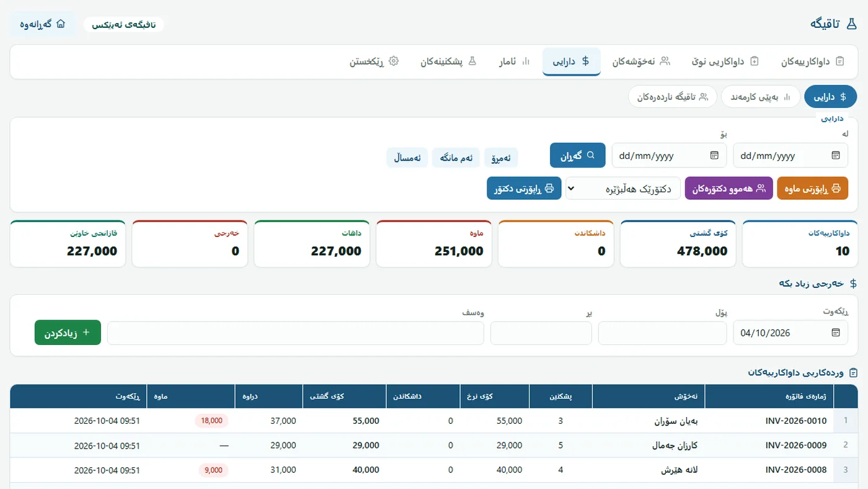The width and height of the screenshot is (868, 489).
Task: Click the people icon on the نەخۆشەکان tab
Action: point(665,61)
